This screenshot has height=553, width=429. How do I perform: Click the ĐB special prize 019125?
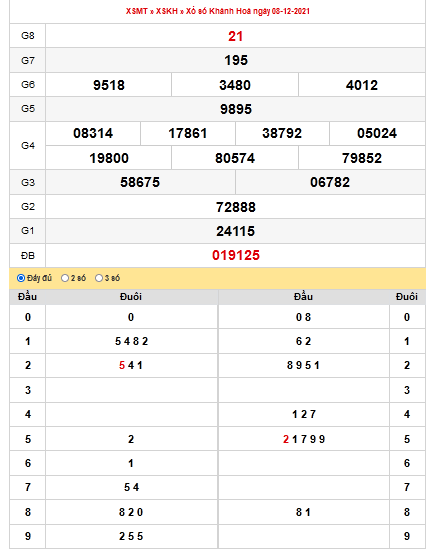236,255
